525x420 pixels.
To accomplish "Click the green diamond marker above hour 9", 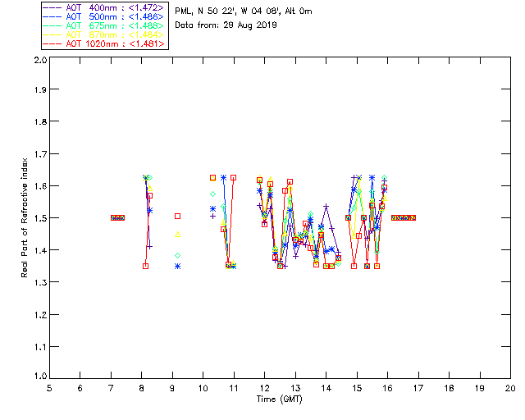I will pos(178,256).
